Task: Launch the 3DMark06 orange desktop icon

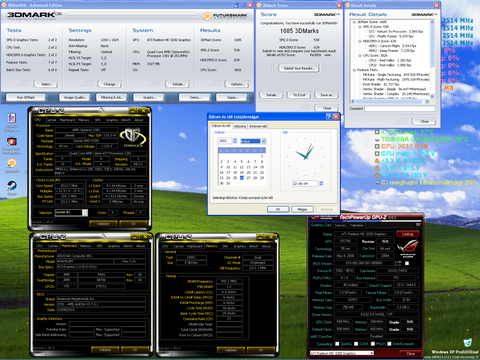Action: pos(12,163)
